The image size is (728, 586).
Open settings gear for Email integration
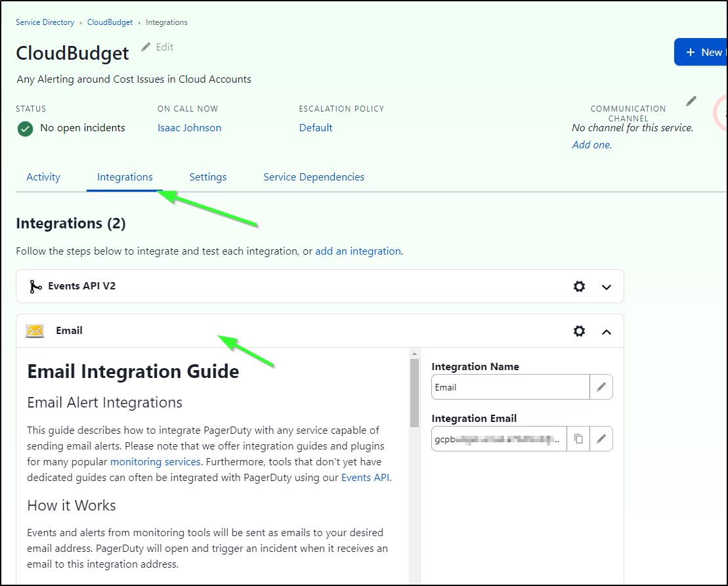(x=579, y=331)
